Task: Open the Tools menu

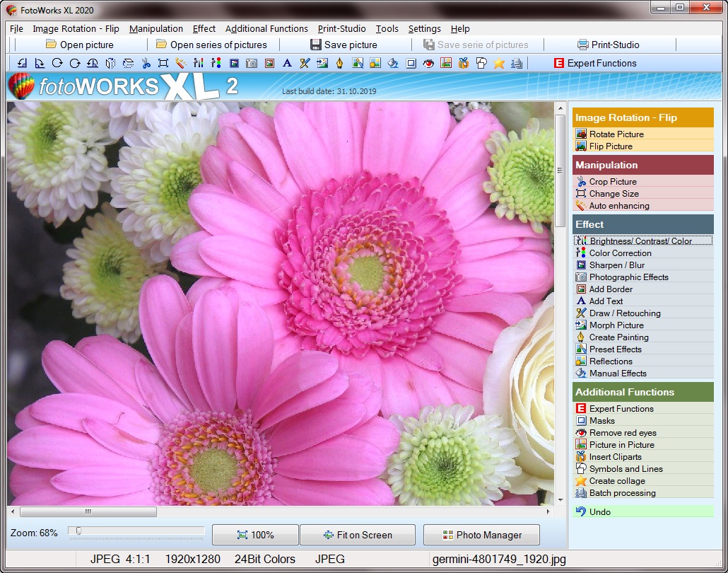Action: click(x=387, y=29)
